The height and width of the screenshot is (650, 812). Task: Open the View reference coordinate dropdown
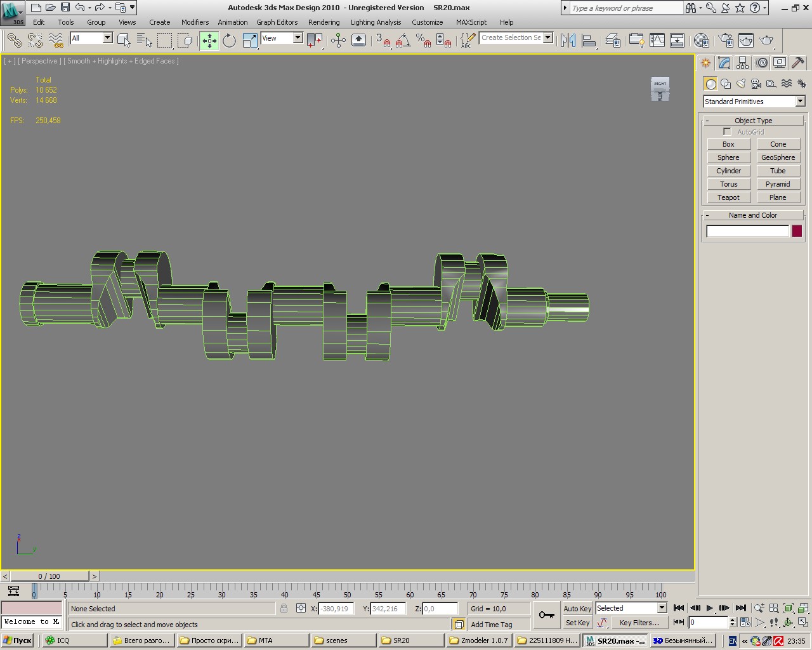click(x=298, y=38)
